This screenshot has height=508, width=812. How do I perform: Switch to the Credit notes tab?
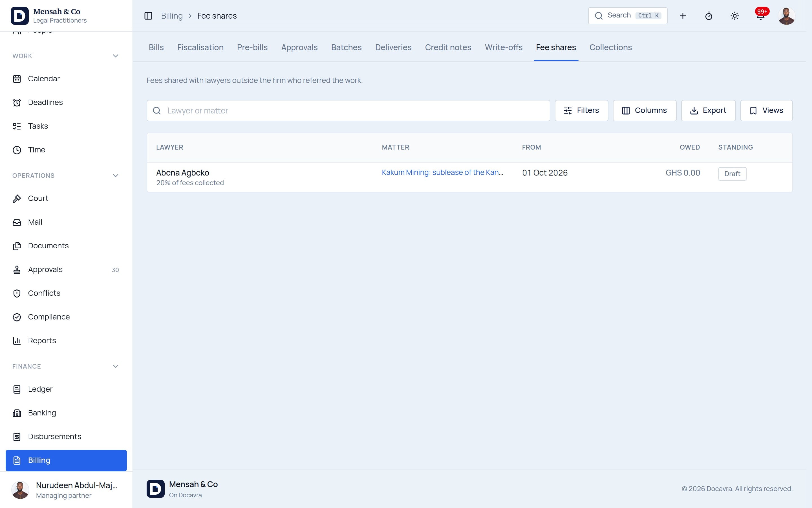pyautogui.click(x=448, y=47)
